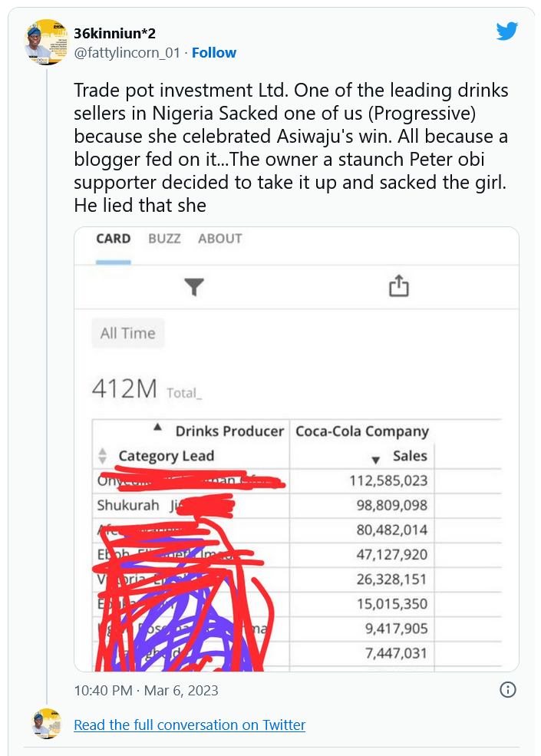Click the @fattylincorn_01 handle
The image size is (541, 756).
[x=126, y=53]
